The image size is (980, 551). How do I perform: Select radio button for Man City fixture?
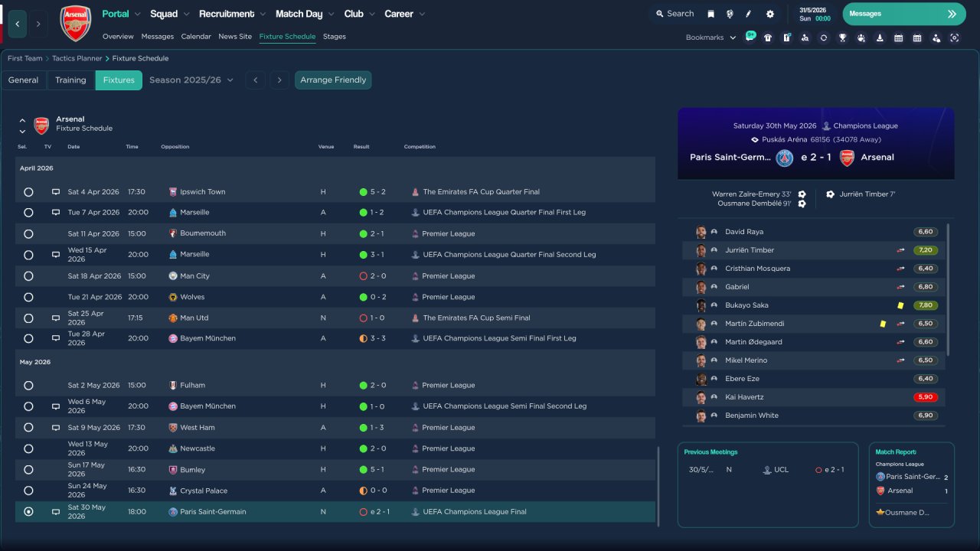coord(28,276)
